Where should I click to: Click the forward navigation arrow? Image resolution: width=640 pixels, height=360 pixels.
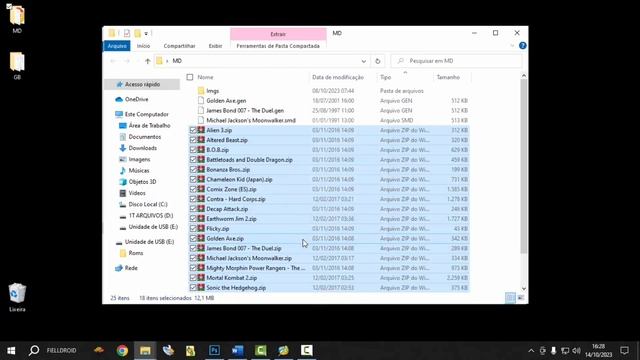(127, 61)
